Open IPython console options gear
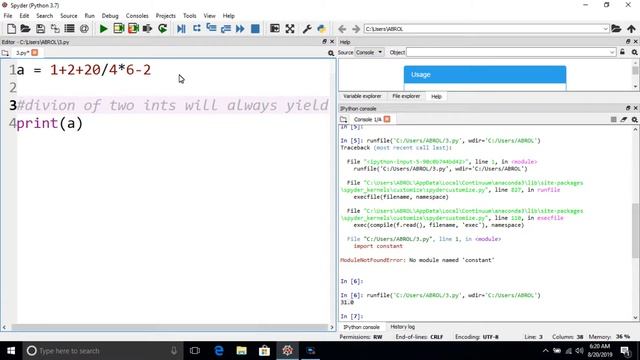The height and width of the screenshot is (360, 640). click(635, 120)
